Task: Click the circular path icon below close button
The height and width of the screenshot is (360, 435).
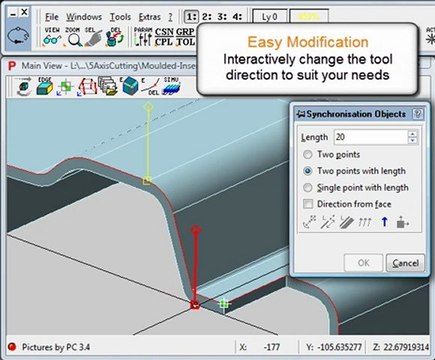Action: pos(18,36)
